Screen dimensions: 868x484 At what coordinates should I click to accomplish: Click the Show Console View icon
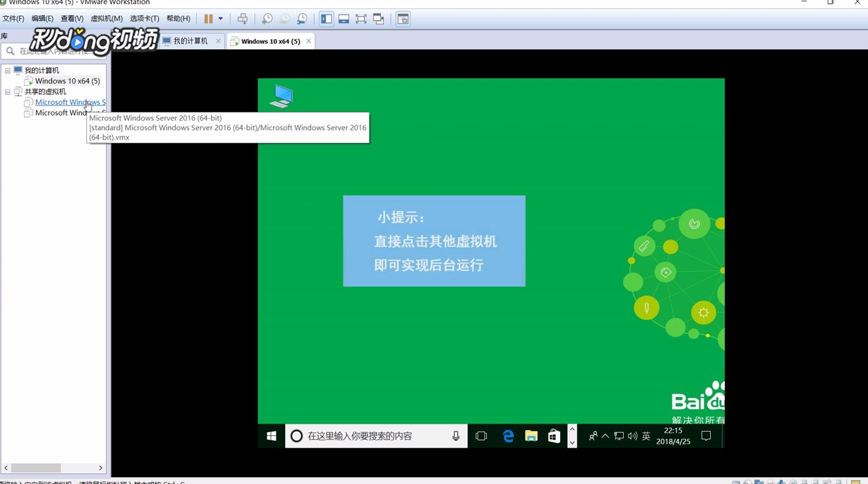click(x=403, y=18)
